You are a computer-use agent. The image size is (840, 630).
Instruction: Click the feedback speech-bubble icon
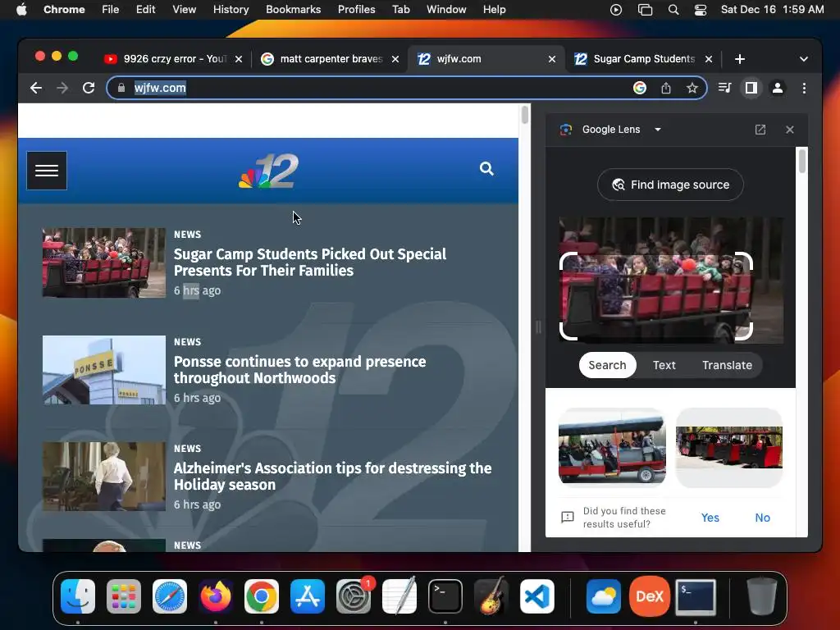point(568,517)
